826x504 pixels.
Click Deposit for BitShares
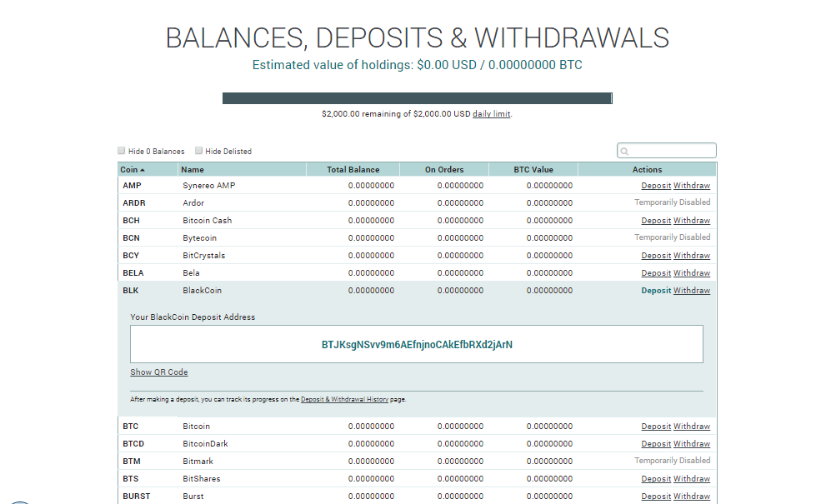pyautogui.click(x=656, y=479)
